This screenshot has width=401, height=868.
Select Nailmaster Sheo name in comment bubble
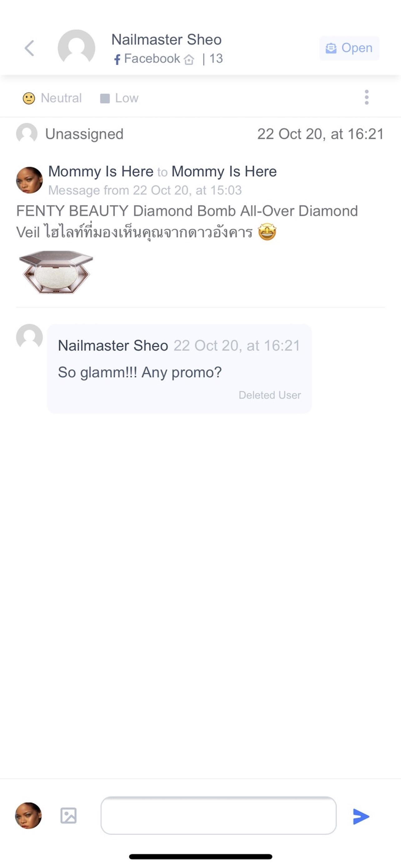click(113, 345)
